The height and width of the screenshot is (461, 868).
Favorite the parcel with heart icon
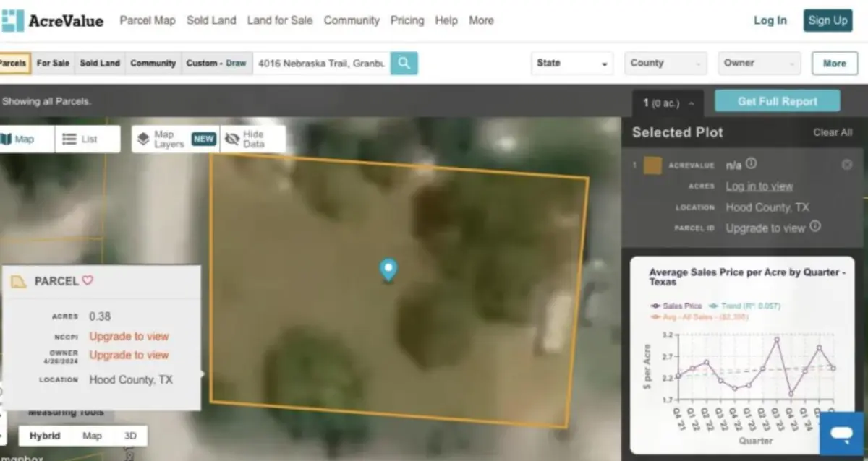(x=88, y=280)
